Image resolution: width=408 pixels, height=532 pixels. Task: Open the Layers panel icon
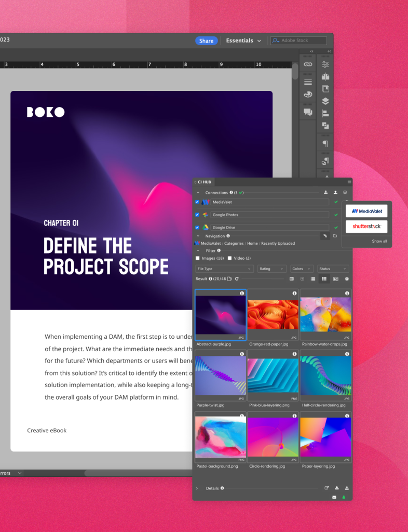[x=325, y=101]
